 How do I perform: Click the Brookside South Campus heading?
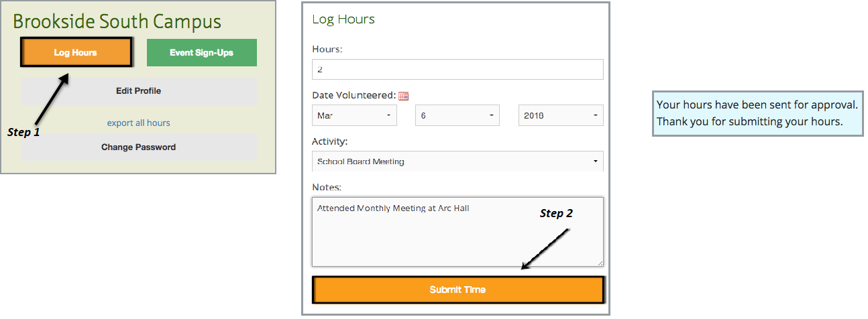coord(117,21)
